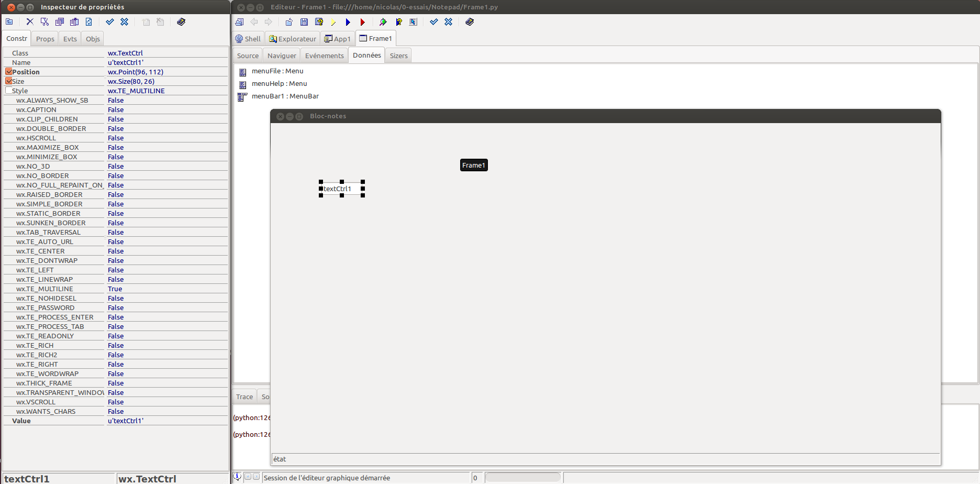Select menuBar1 : MenuBar item

point(285,96)
